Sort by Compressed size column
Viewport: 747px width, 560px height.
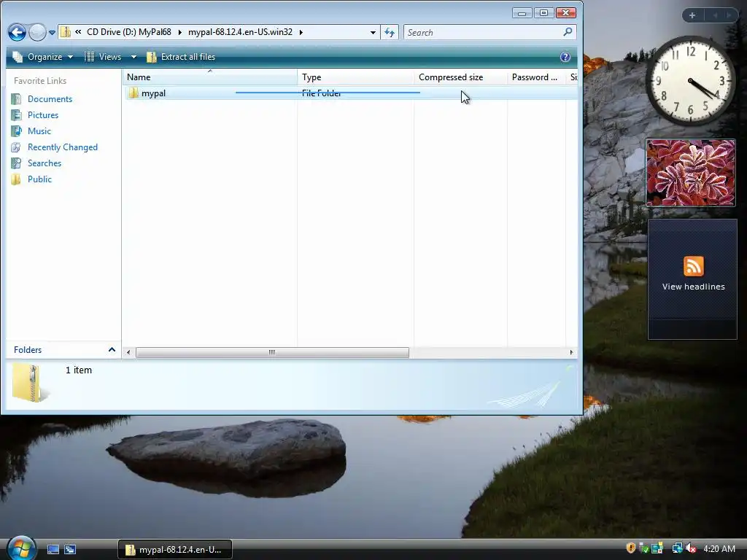point(460,77)
